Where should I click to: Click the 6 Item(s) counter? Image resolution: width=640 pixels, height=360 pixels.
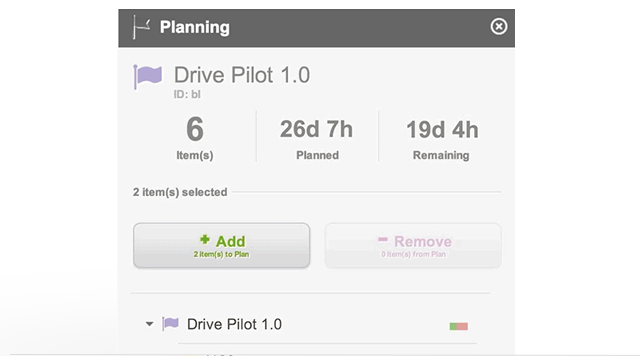(x=195, y=138)
